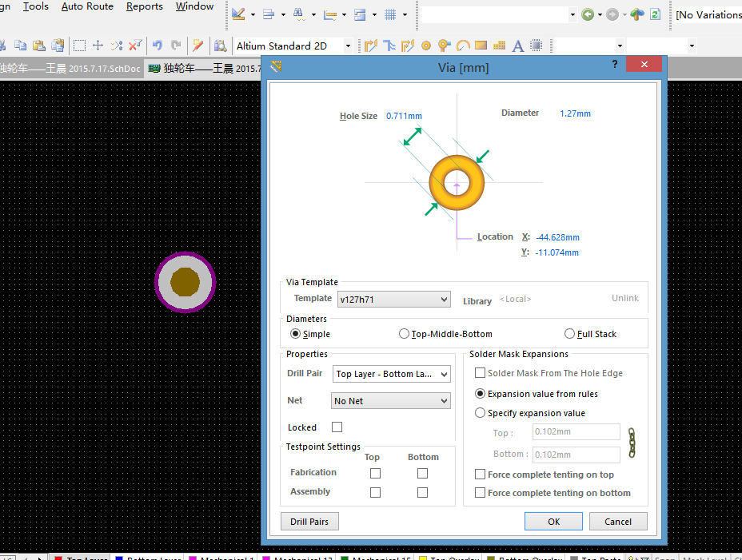This screenshot has height=560, width=742.
Task: Check Assembly Bottom testpoint box
Action: (x=423, y=492)
